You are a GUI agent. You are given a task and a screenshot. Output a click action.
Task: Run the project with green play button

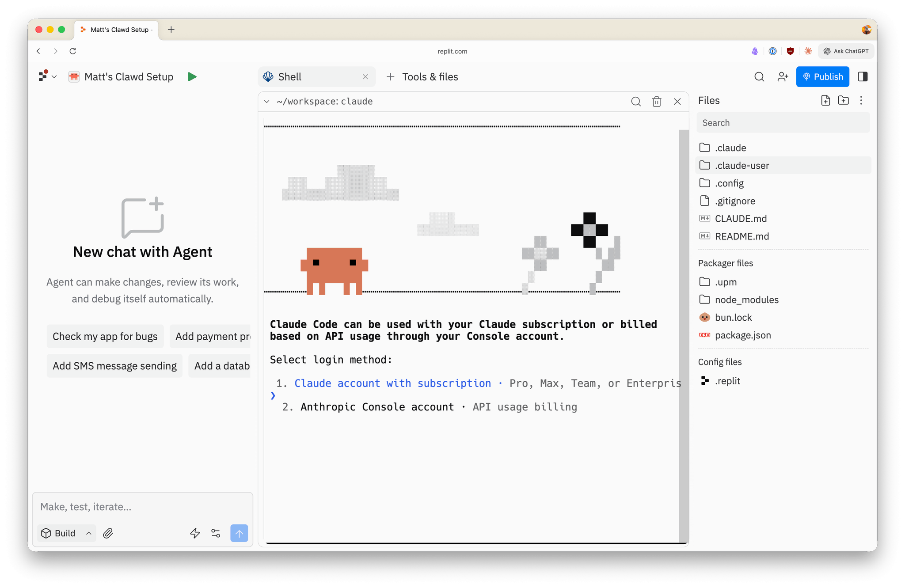pyautogui.click(x=192, y=77)
